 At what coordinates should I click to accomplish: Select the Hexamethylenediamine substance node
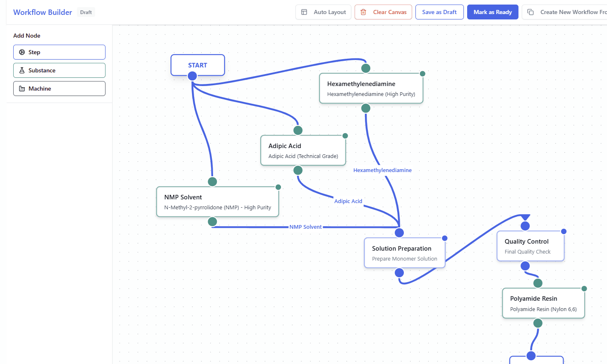click(x=371, y=88)
